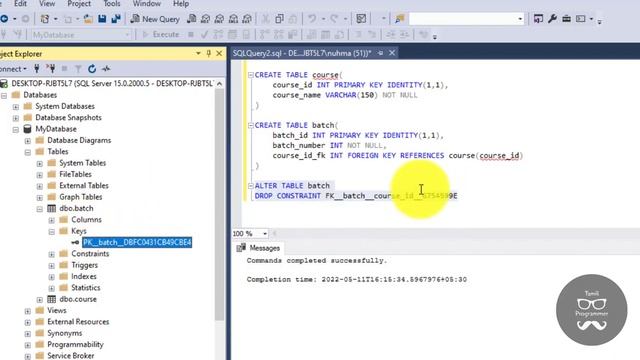Viewport: 640px width, 360px height.
Task: Open the Window menu
Action: point(147,4)
